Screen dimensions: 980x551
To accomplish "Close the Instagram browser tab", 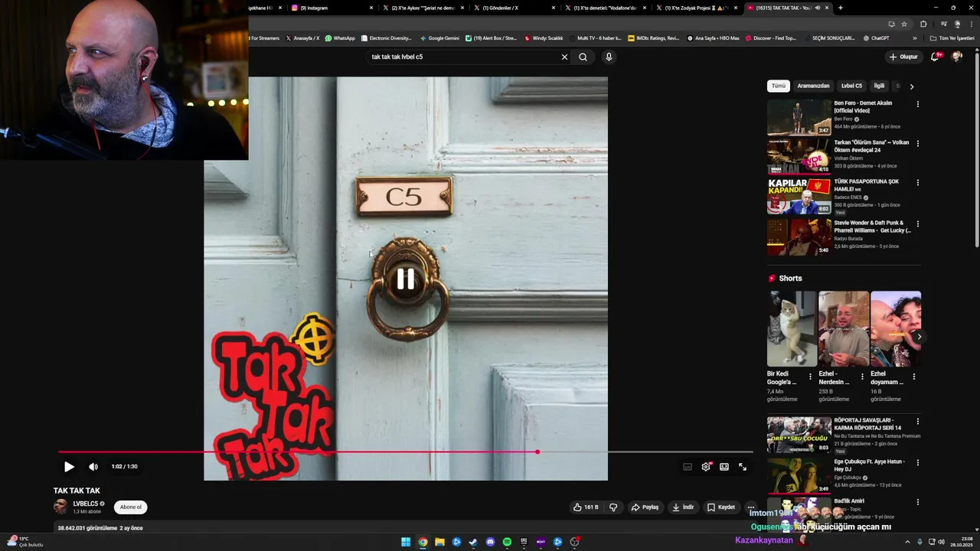I will pyautogui.click(x=371, y=8).
